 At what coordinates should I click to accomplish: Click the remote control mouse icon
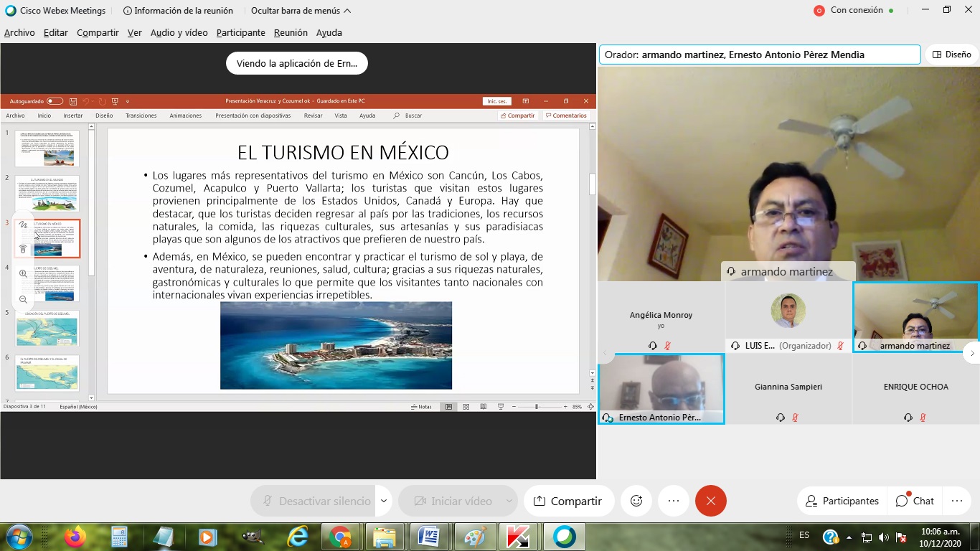[x=23, y=249]
